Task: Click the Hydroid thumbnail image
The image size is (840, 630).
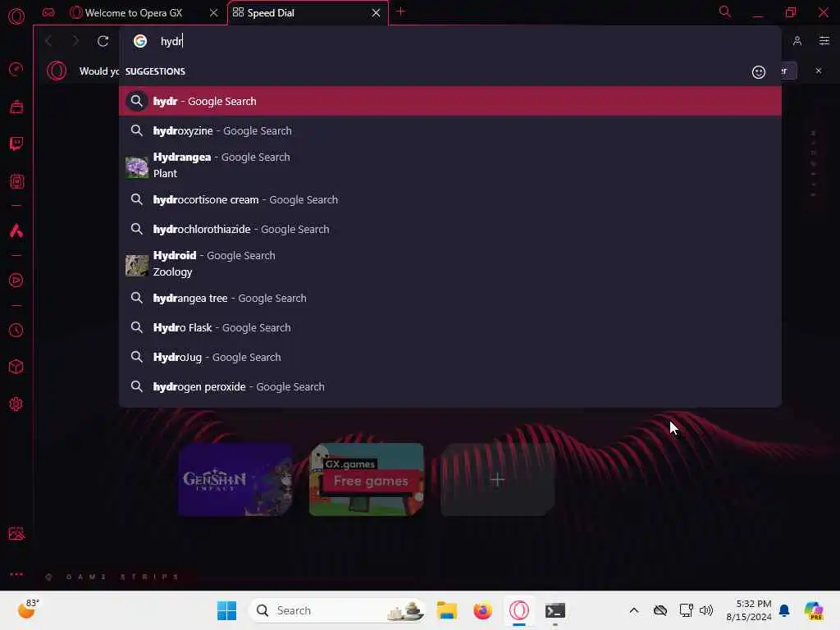Action: pos(137,265)
